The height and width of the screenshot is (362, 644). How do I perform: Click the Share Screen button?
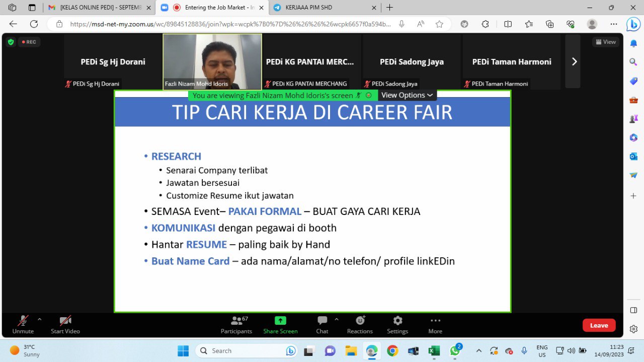pos(280,325)
